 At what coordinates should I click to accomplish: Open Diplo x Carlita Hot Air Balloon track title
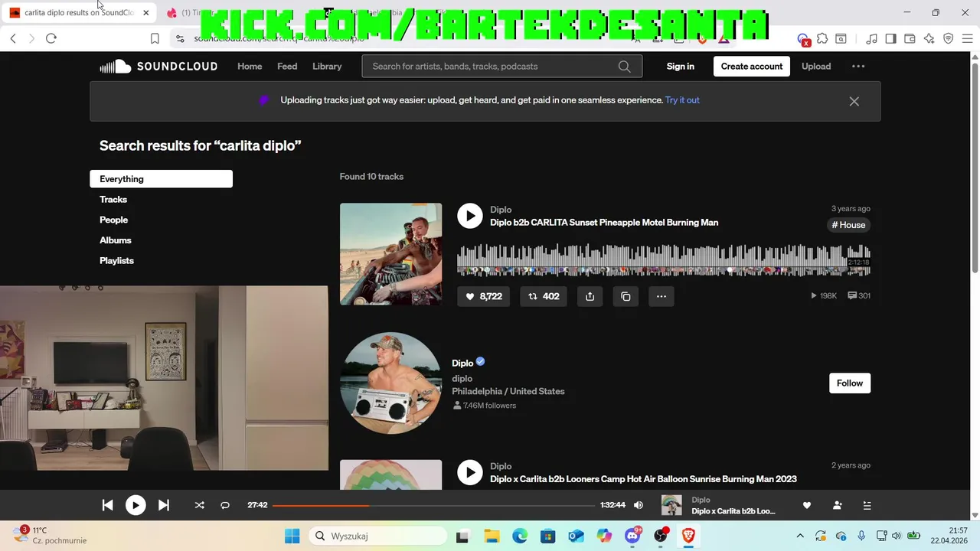pyautogui.click(x=643, y=479)
